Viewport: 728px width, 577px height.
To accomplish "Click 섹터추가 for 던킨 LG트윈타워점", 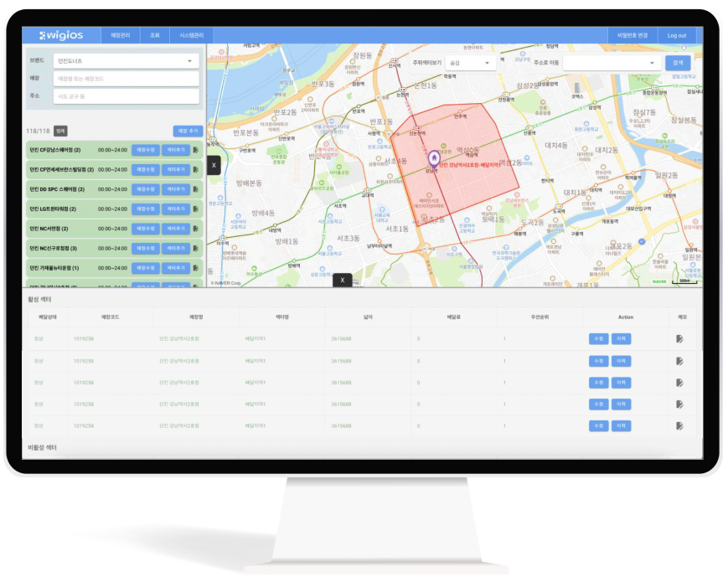I will click(x=176, y=209).
